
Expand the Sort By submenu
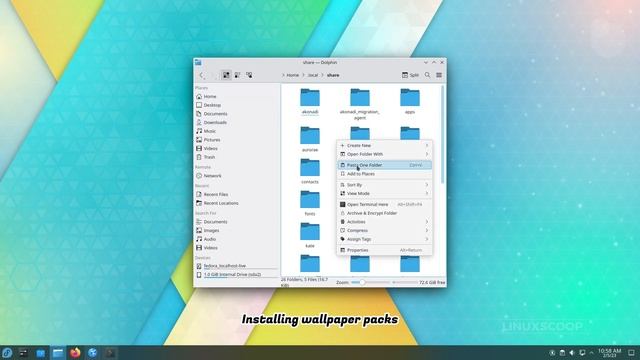[384, 185]
